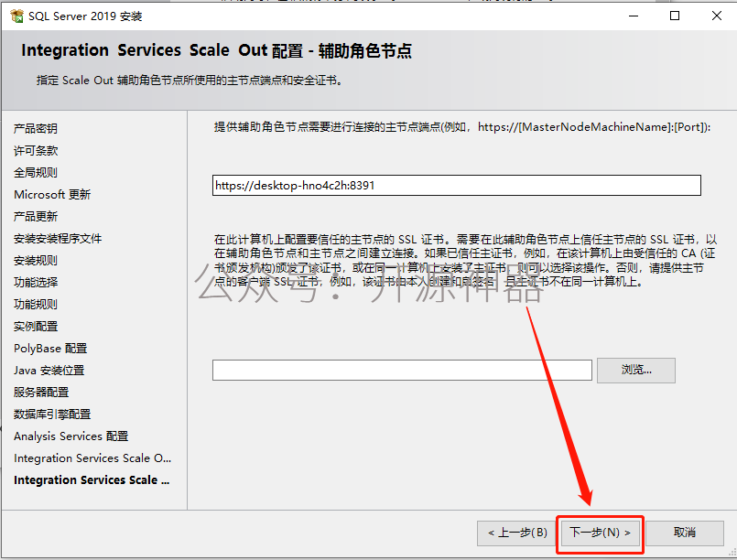
Task: Select PolyBase 配置 step
Action: (x=50, y=349)
